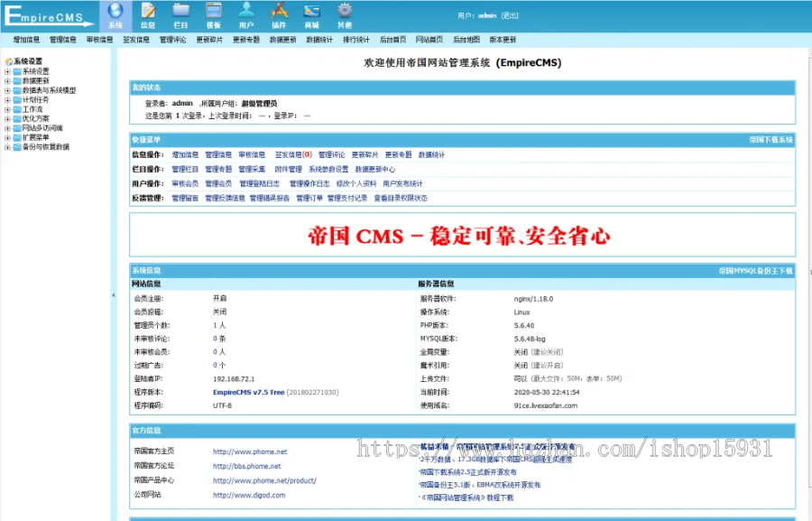
Task: Open 帝国下载系统 link in quick menu header
Action: (x=770, y=140)
